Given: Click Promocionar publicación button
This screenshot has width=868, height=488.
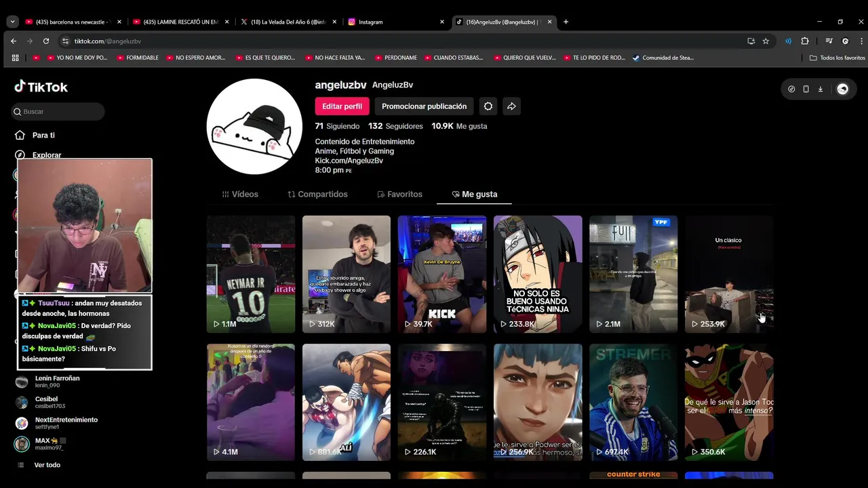Looking at the screenshot, I should (424, 106).
